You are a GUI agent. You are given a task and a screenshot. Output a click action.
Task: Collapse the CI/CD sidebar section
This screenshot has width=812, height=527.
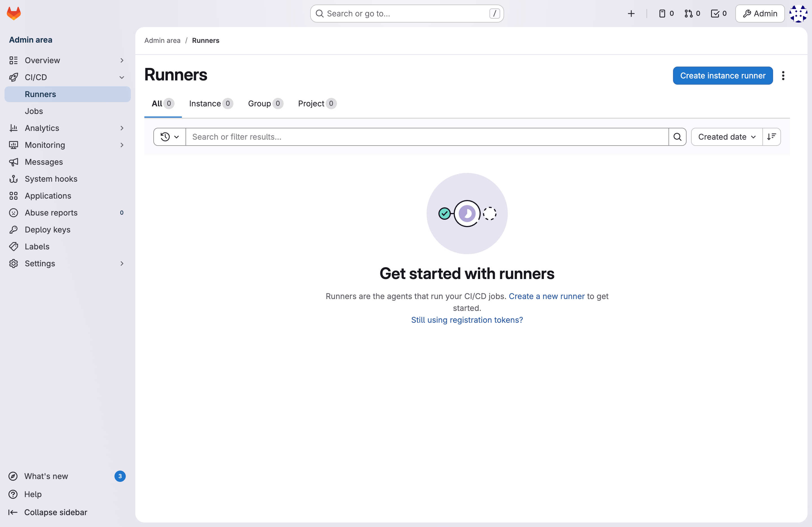tap(122, 77)
